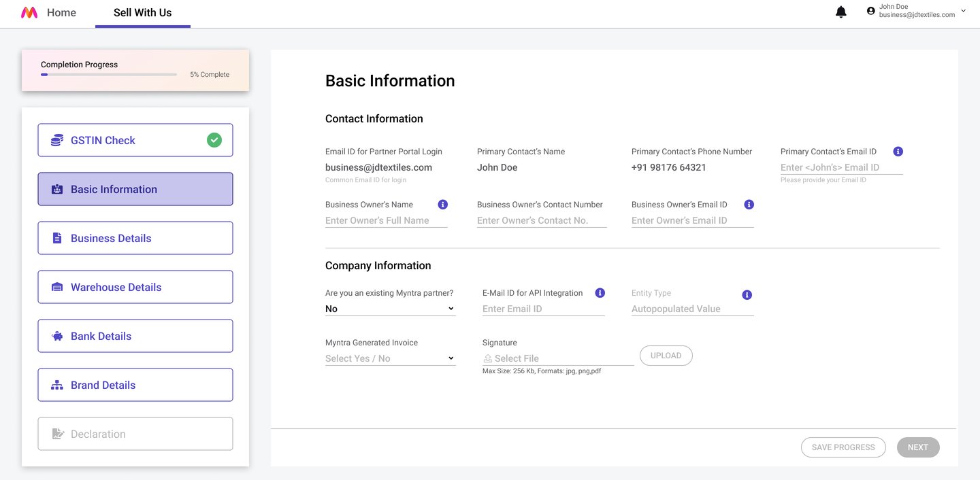Open Myntra Generated Invoice Yes/No dropdown

390,358
